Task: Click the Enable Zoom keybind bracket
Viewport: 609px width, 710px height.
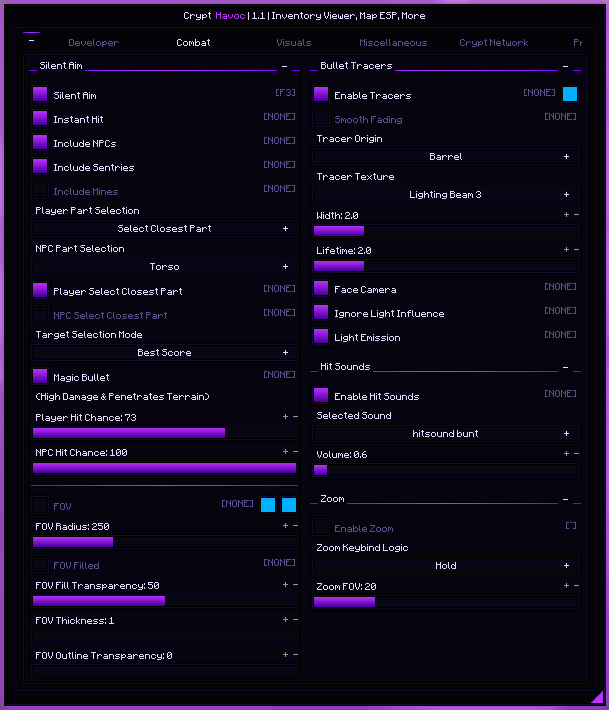Action: [x=571, y=525]
